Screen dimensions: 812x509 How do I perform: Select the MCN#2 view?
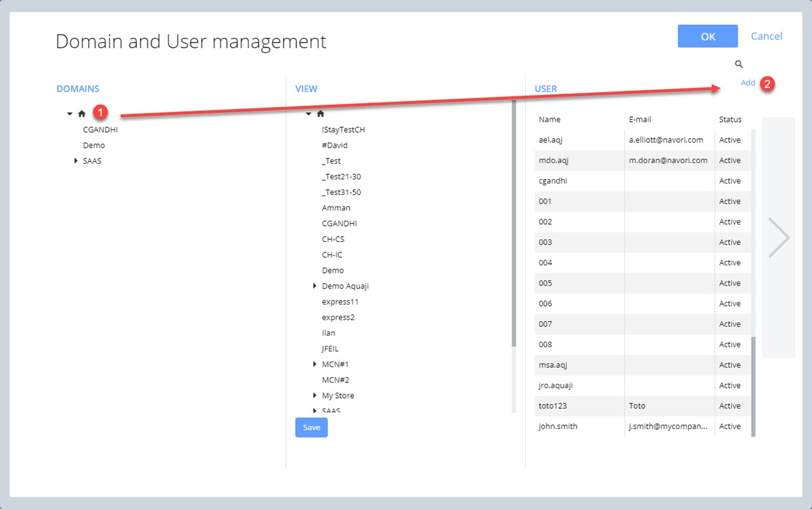(x=336, y=380)
